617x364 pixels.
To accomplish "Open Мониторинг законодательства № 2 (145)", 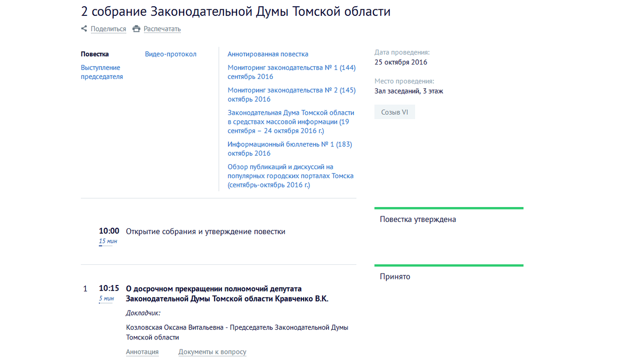I will pyautogui.click(x=292, y=95).
